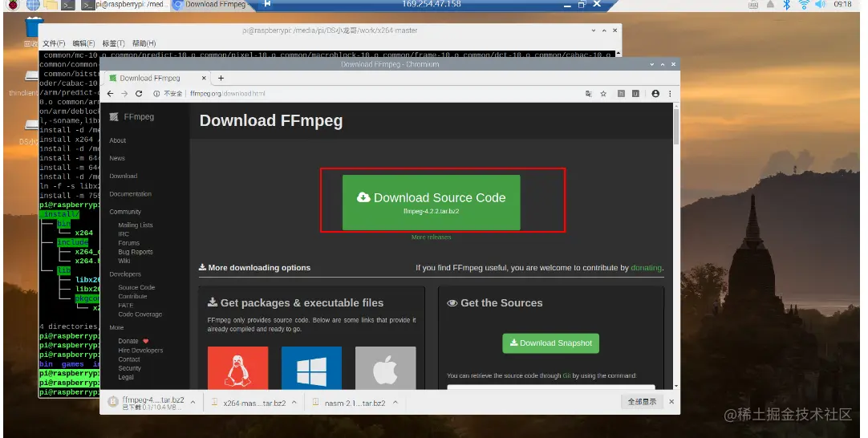Image resolution: width=868 pixels, height=438 pixels.
Task: Open the Chromium profile avatar
Action: (x=655, y=94)
